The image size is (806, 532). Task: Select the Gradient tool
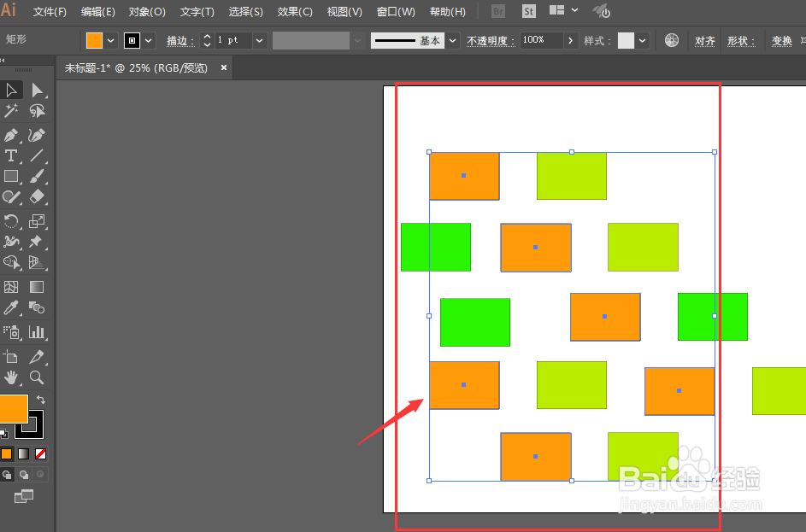(x=37, y=287)
